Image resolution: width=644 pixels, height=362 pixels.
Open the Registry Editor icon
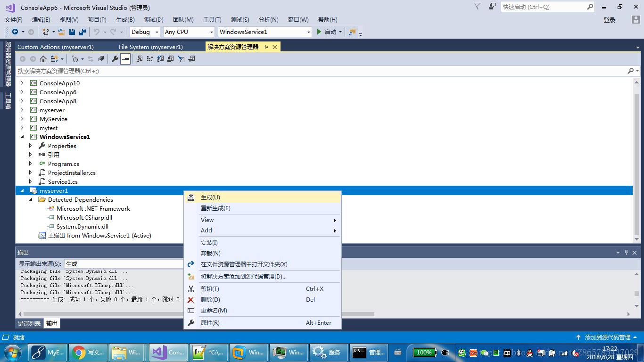pos(149,59)
